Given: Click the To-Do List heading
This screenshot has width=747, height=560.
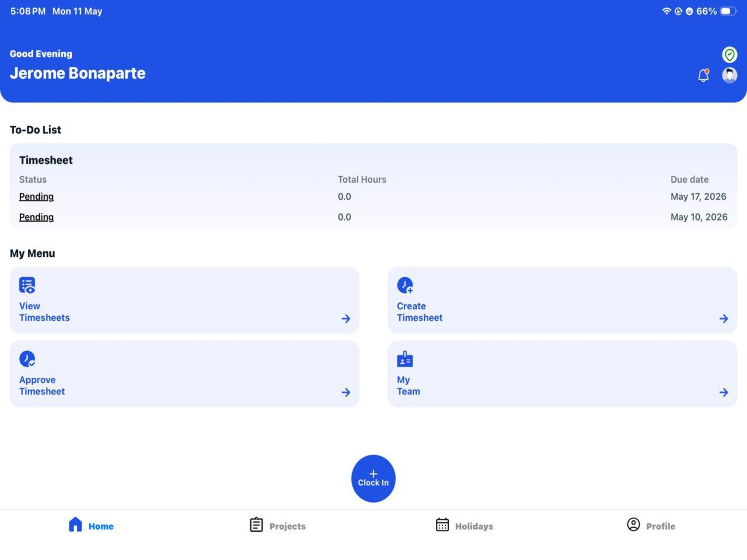Looking at the screenshot, I should 35,130.
